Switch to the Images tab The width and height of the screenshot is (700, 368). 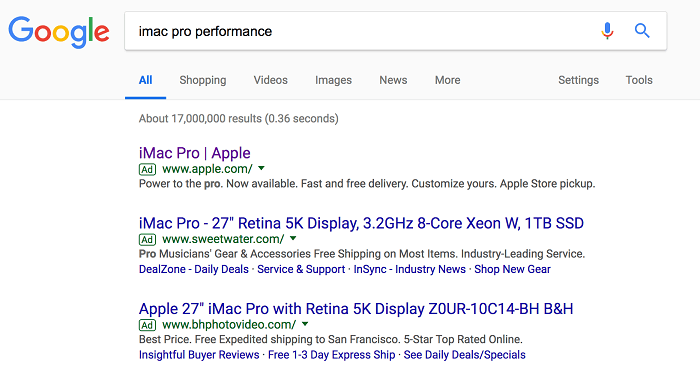(x=333, y=80)
